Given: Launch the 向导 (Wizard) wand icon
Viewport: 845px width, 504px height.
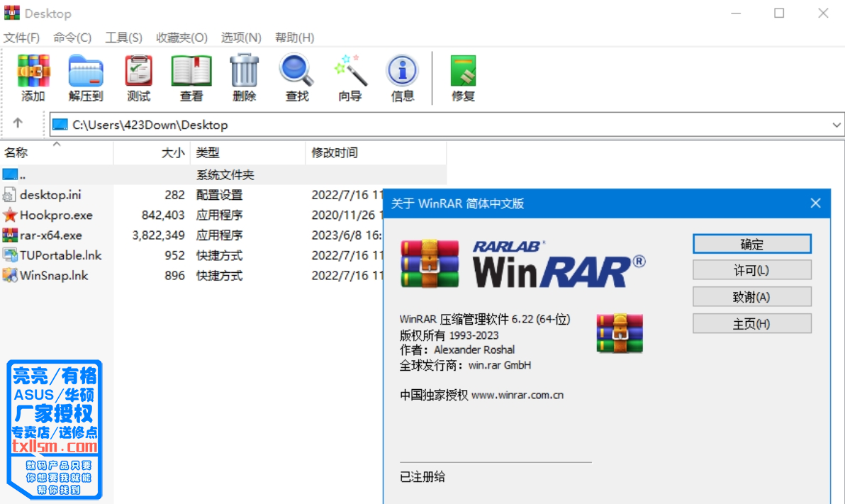Looking at the screenshot, I should point(349,70).
